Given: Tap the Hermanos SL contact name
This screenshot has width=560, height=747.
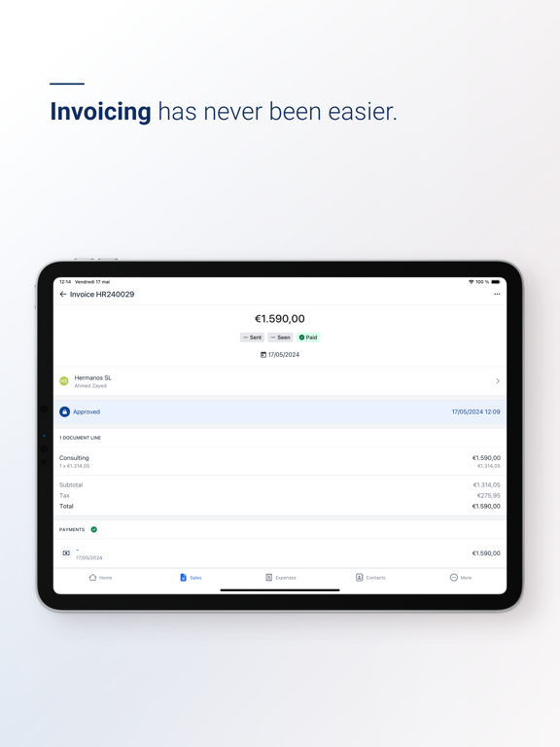Looking at the screenshot, I should point(93,377).
